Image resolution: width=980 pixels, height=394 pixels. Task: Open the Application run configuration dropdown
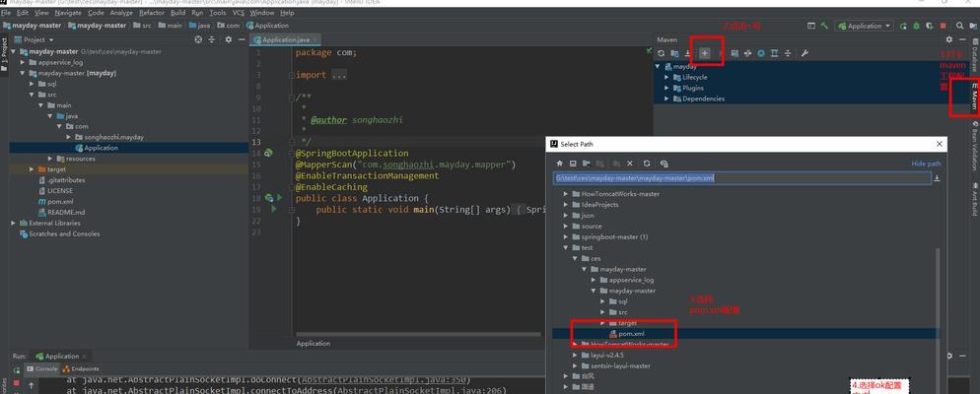[x=866, y=26]
